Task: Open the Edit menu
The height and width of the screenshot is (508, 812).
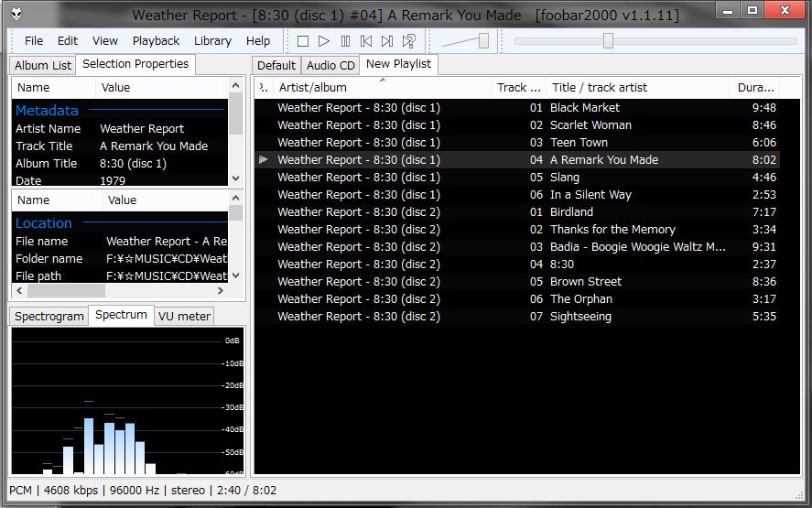Action: click(x=68, y=41)
